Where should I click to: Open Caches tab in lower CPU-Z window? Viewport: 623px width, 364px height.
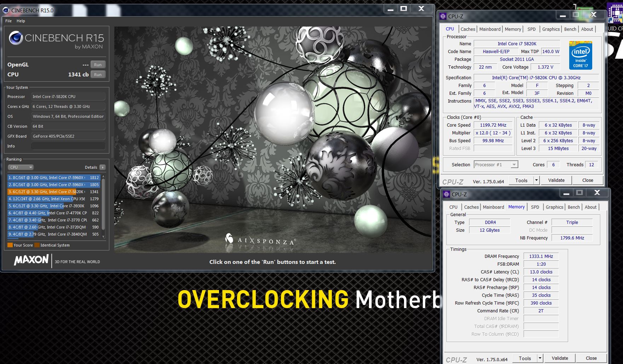click(x=471, y=207)
